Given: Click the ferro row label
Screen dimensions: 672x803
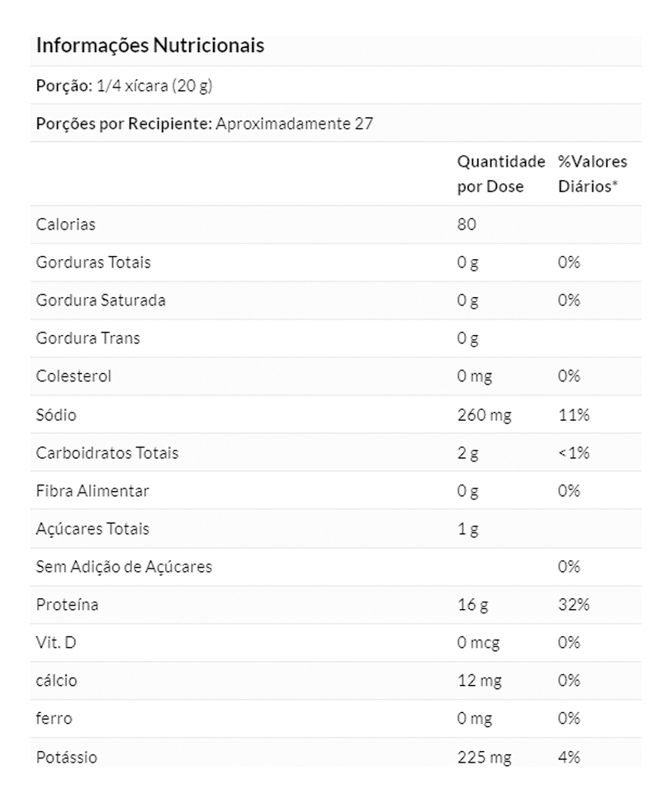Looking at the screenshot, I should point(54,719).
